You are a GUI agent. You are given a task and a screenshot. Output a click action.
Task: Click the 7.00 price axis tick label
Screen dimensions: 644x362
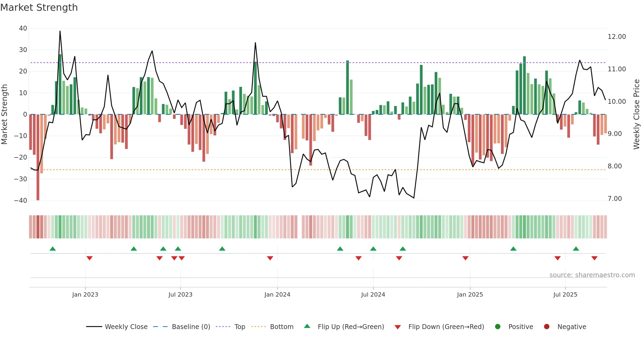615,199
